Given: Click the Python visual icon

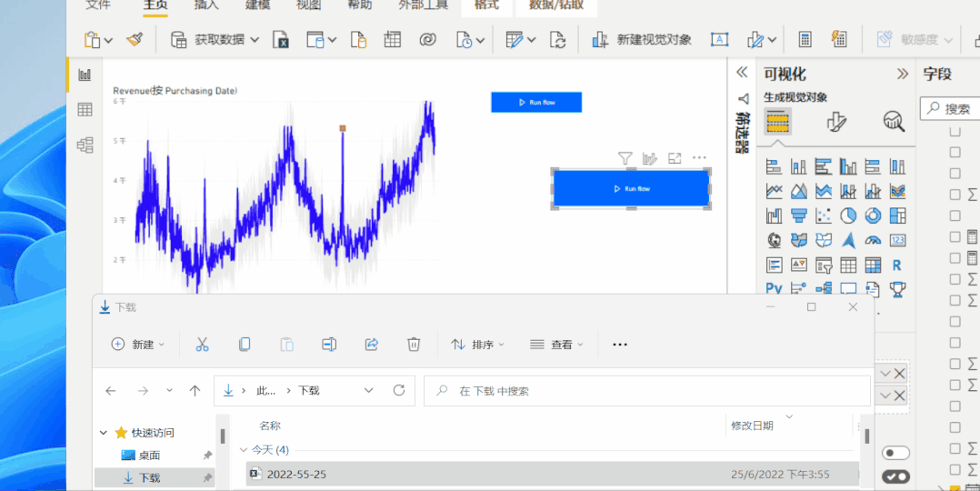Looking at the screenshot, I should point(774,289).
